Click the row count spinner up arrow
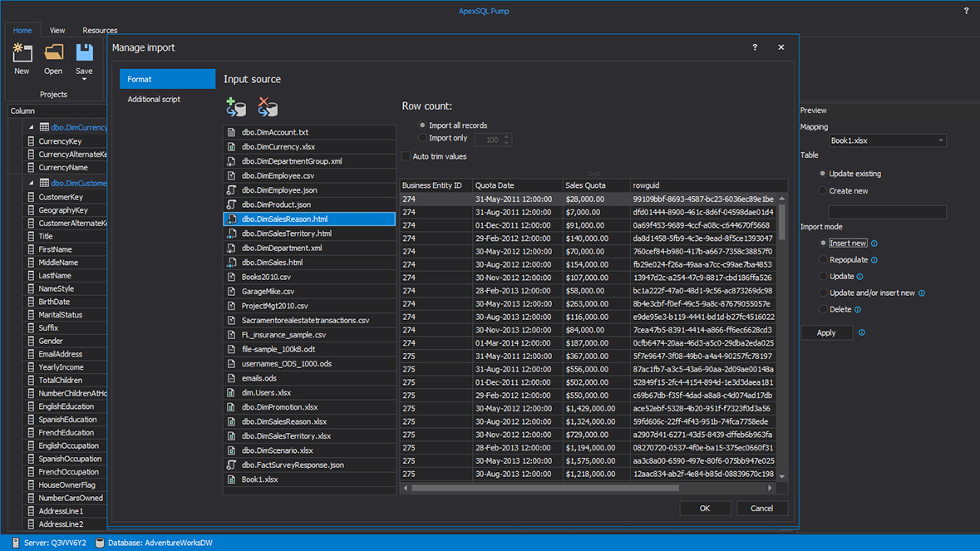 tap(508, 136)
